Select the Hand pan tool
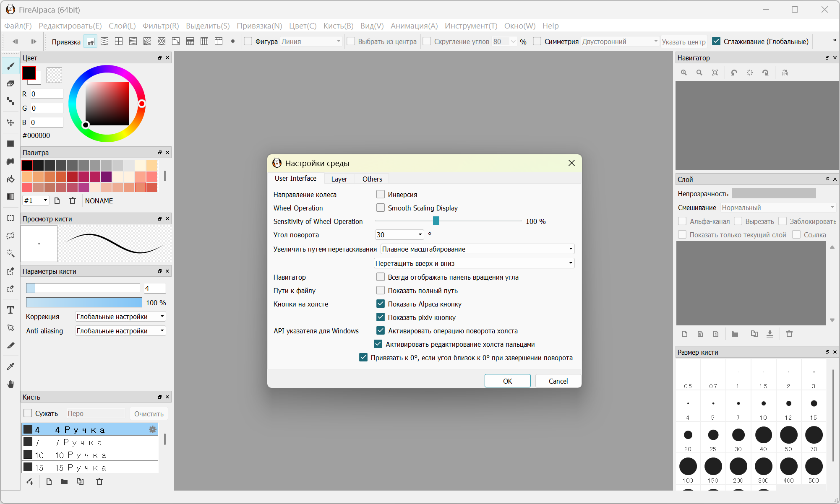 pyautogui.click(x=10, y=384)
